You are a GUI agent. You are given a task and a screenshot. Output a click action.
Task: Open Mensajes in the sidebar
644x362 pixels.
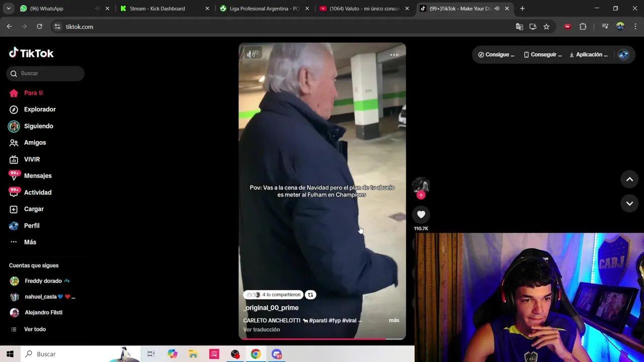coord(30,176)
